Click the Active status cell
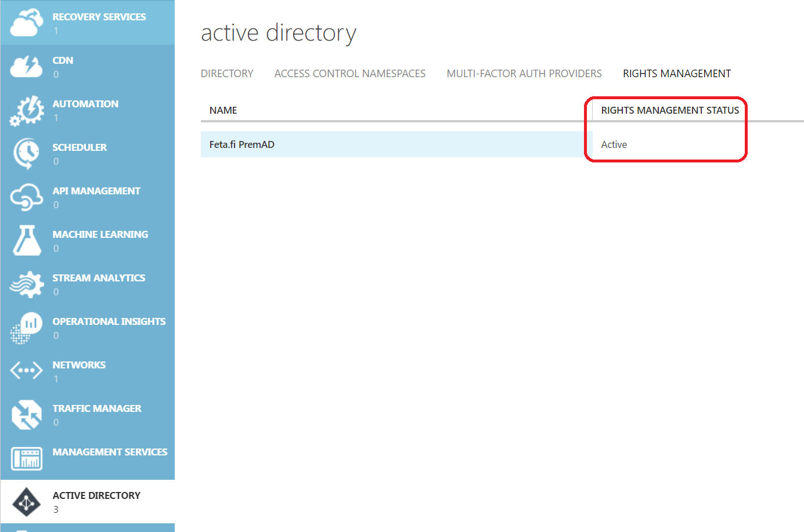This screenshot has width=804, height=532. pos(614,144)
